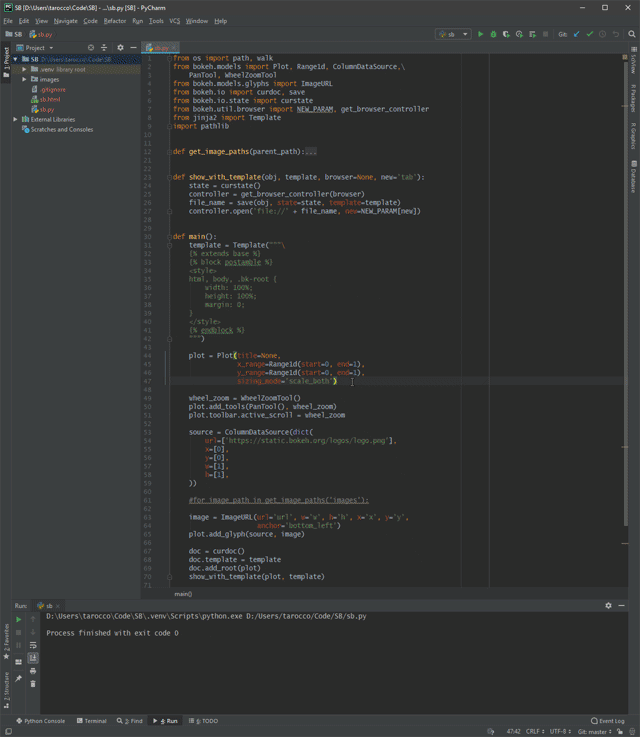Expand External Libraries node
This screenshot has width=640, height=737.
tap(16, 119)
